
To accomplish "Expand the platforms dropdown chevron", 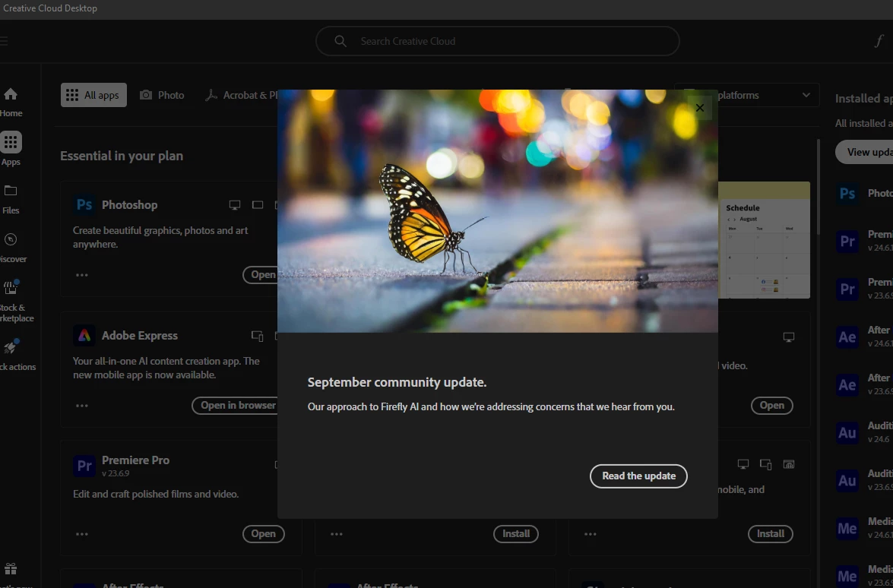I will 806,95.
